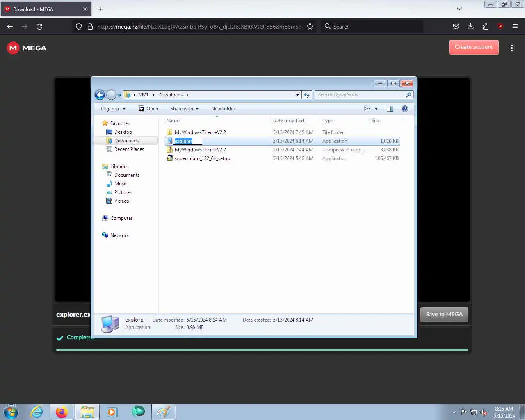Select Music library
The height and width of the screenshot is (420, 525).
point(121,184)
